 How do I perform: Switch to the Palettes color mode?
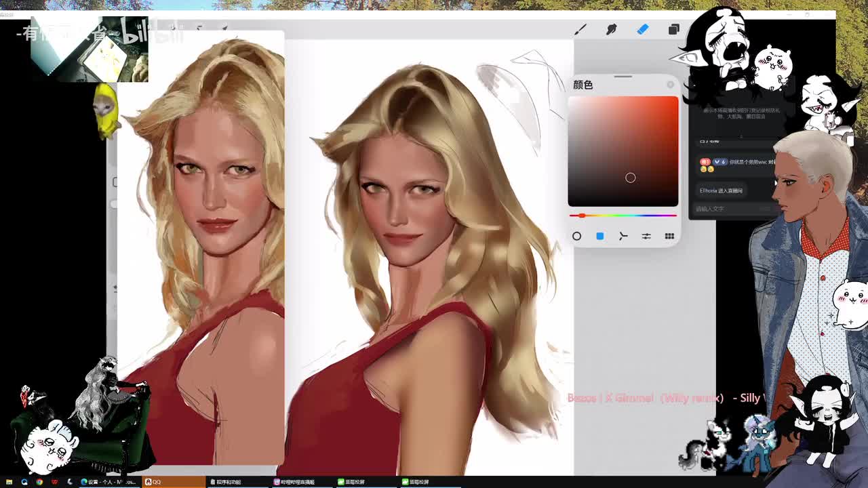[669, 236]
